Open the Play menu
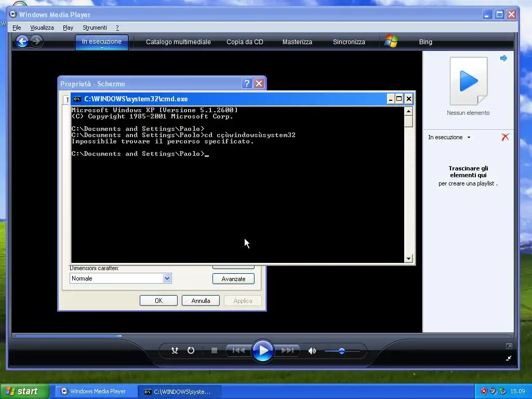The height and width of the screenshot is (399, 532). 68,28
